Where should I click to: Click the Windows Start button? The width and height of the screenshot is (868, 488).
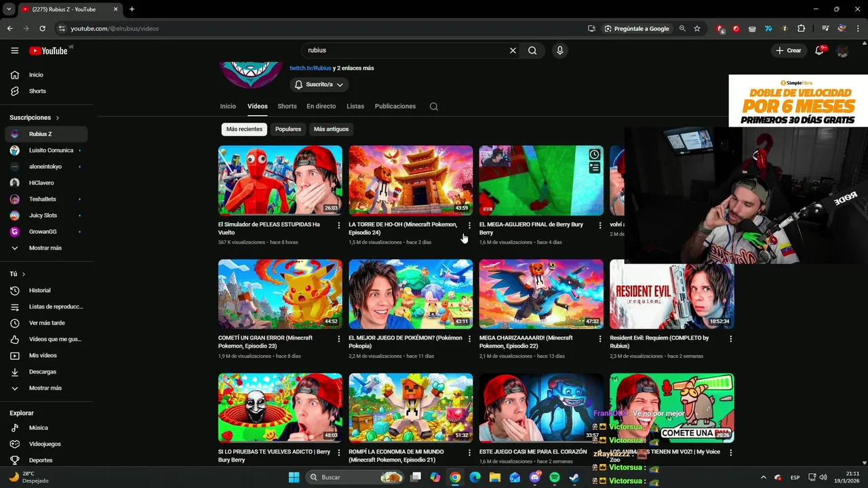coord(294,477)
